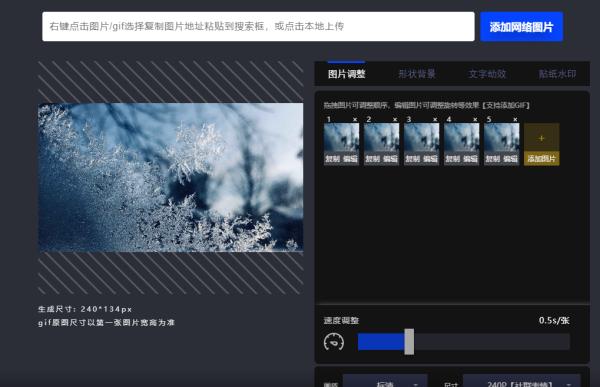Click 复制 under image 5
This screenshot has height=387, width=600.
coord(492,158)
